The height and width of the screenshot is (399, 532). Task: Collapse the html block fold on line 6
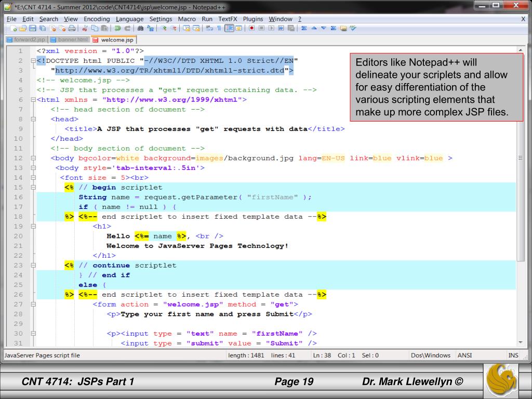pos(33,100)
